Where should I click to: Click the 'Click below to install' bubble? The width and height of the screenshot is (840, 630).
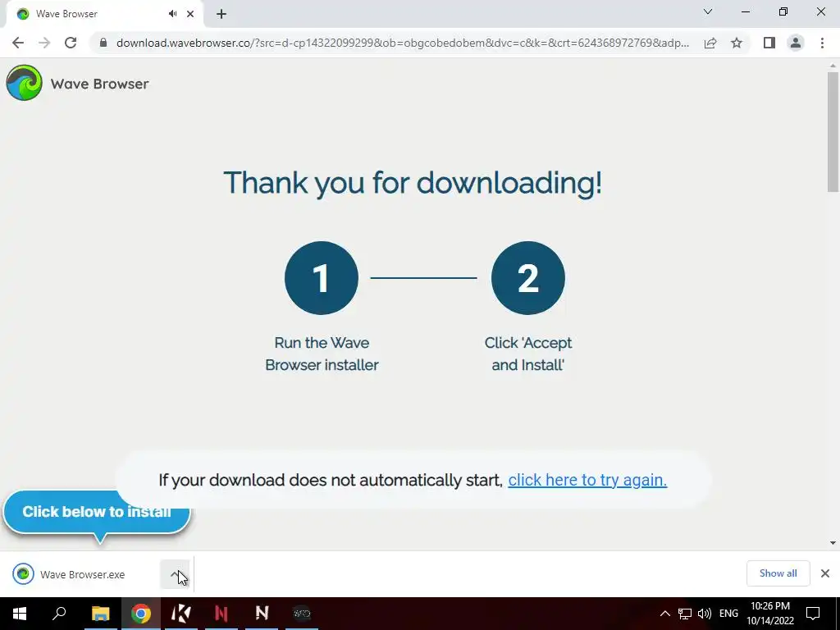(97, 512)
